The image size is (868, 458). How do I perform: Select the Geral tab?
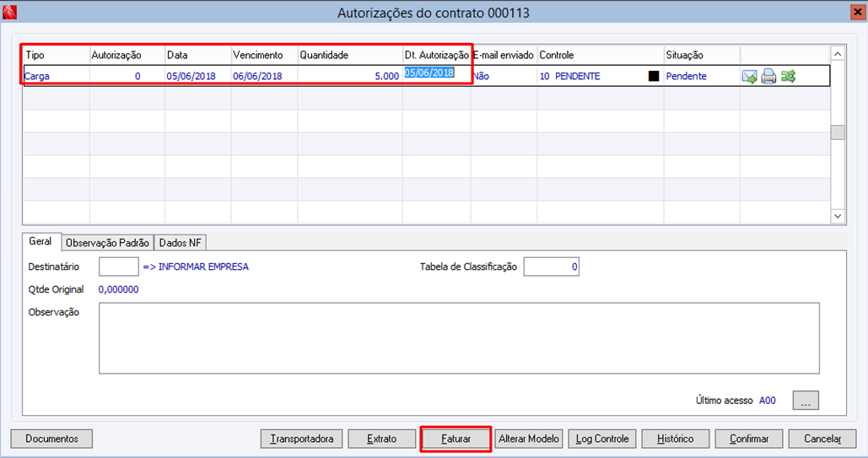click(40, 241)
